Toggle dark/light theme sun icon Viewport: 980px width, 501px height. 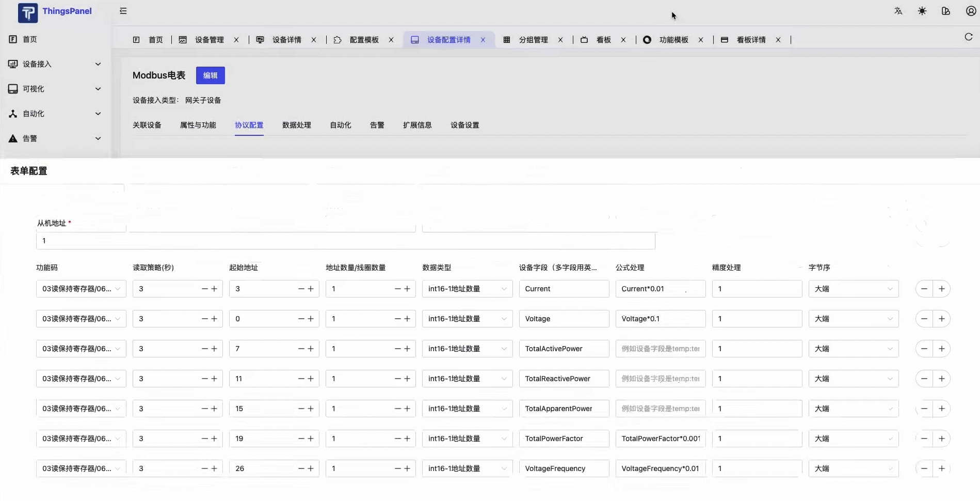(922, 11)
